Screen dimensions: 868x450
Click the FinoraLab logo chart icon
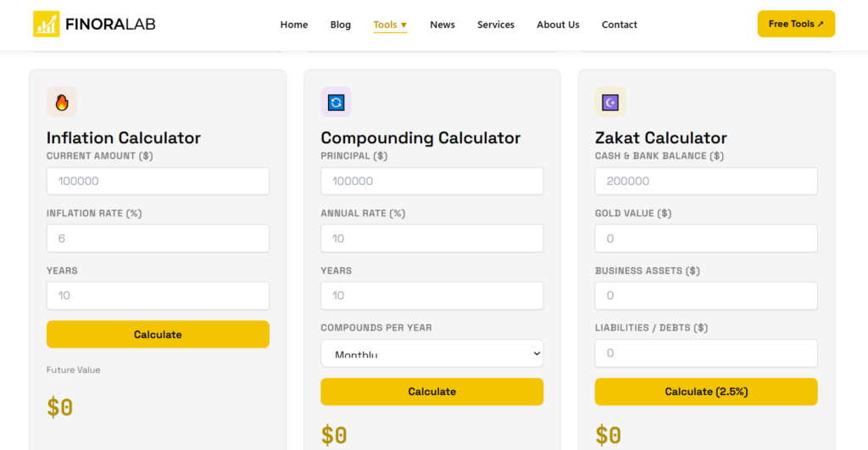pos(47,24)
